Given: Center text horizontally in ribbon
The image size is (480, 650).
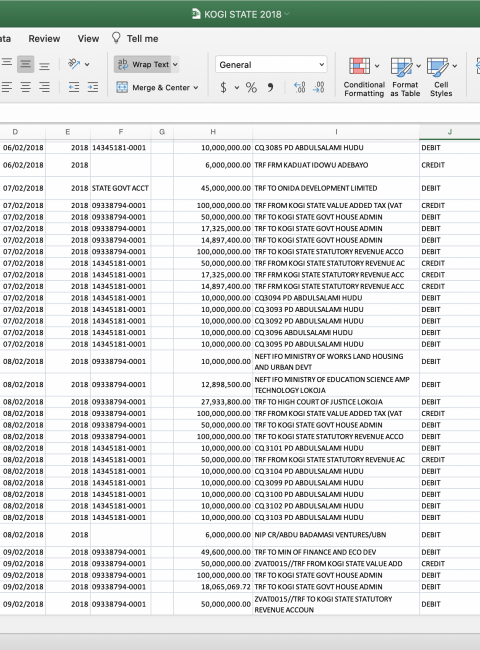Looking at the screenshot, I should pos(25,87).
